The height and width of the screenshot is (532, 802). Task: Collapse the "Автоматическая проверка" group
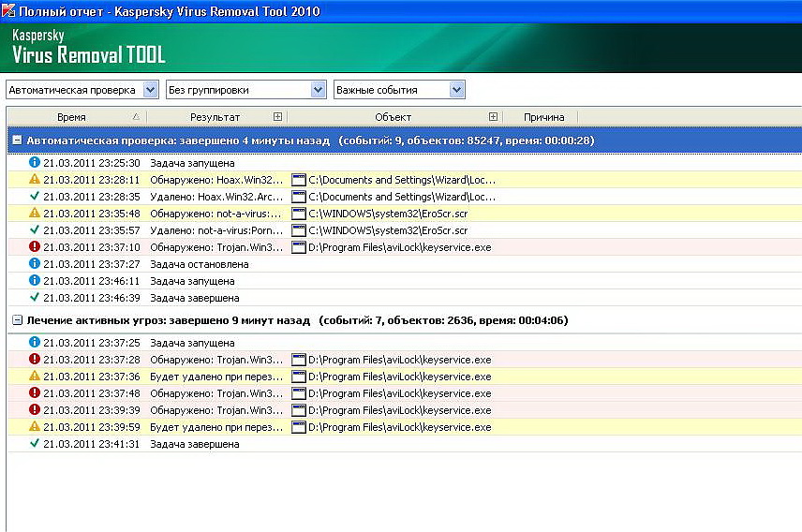click(17, 140)
